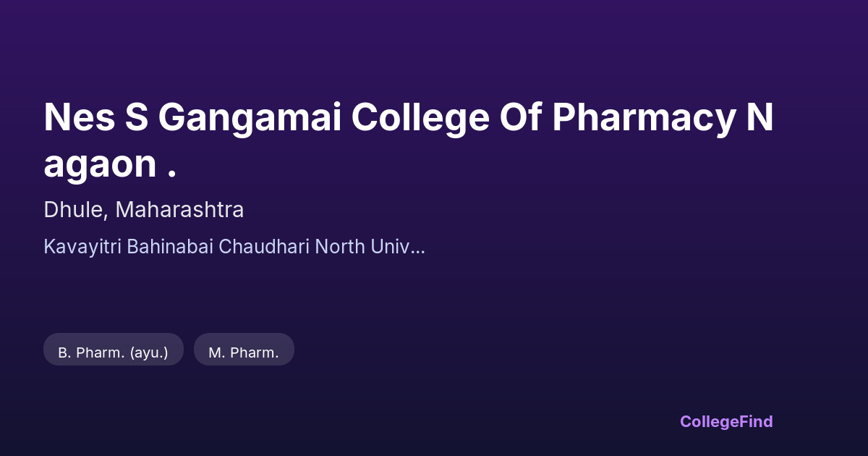Click the word "Kavayitri" in the university line

pyautogui.click(x=82, y=247)
